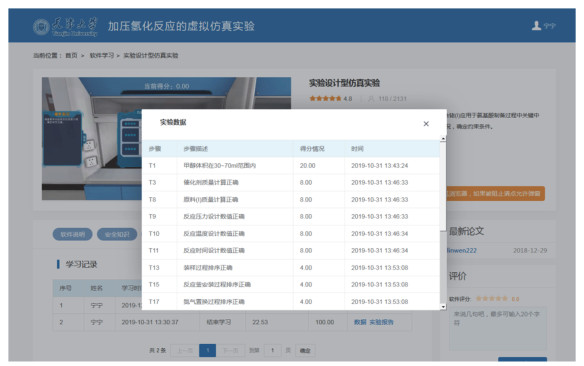Click the T3 row description 催化剂质量计算正确
The width and height of the screenshot is (584, 366).
point(211,182)
